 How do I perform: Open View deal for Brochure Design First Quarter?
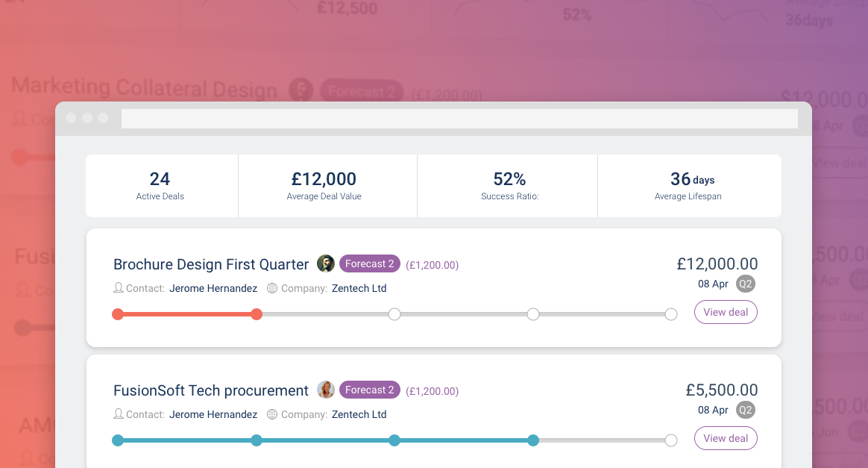click(726, 312)
